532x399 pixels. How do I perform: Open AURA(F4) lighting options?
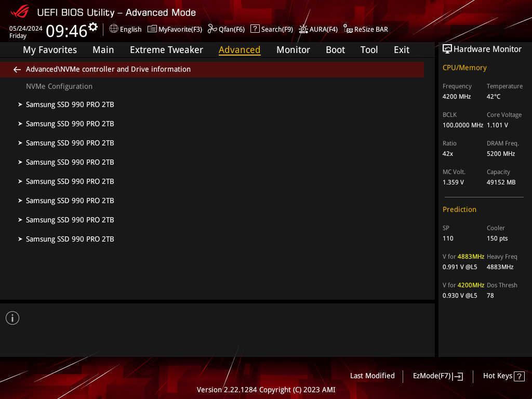[318, 29]
